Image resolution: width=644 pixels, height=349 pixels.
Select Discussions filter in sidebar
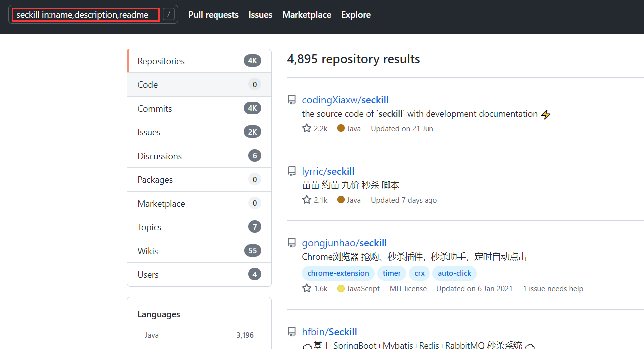200,156
